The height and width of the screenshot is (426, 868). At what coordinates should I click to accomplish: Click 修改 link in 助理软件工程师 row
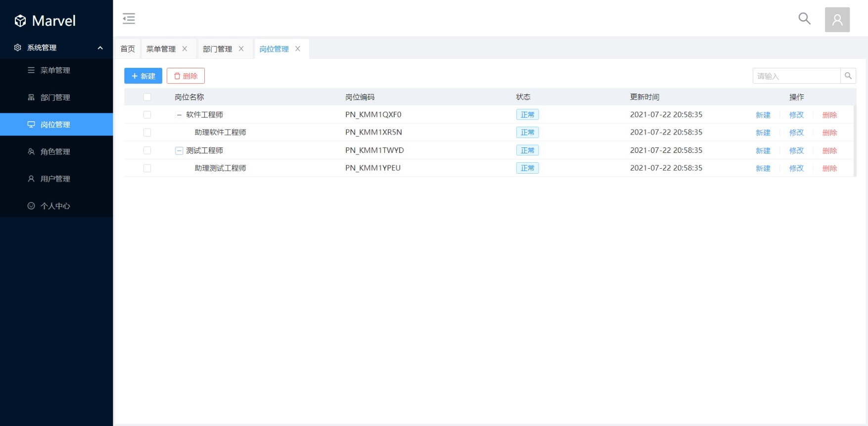[796, 133]
